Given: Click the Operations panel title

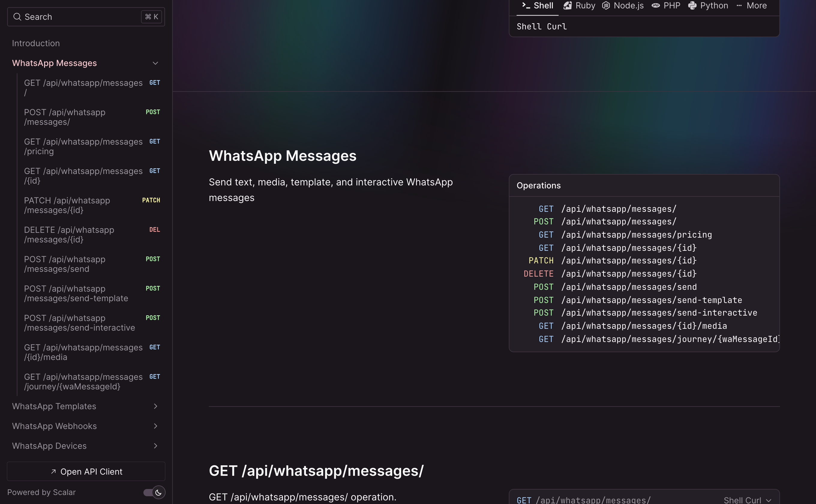Looking at the screenshot, I should pyautogui.click(x=539, y=185).
